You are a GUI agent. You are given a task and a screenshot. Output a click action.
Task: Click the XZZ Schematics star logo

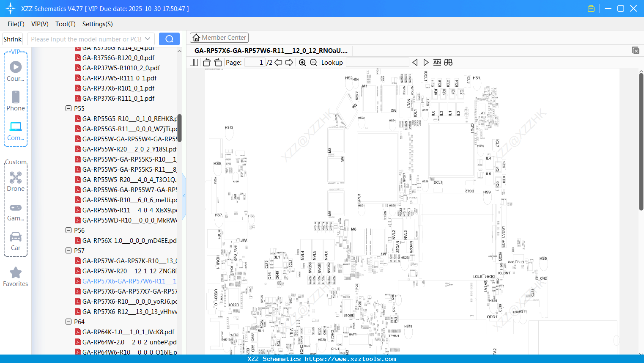click(x=11, y=8)
